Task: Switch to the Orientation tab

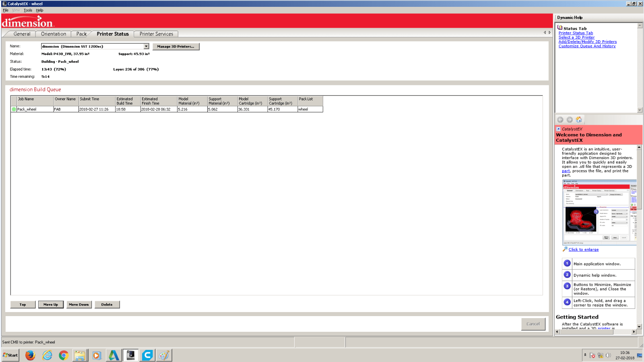Action: [x=54, y=34]
